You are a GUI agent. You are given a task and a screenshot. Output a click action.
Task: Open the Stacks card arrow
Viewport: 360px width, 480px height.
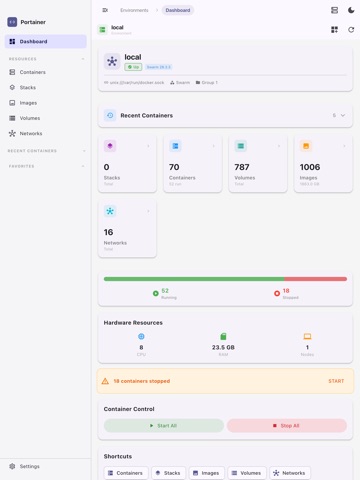[148, 146]
